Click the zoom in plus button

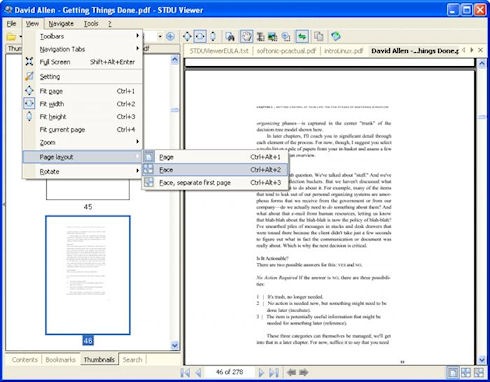[x=170, y=36]
